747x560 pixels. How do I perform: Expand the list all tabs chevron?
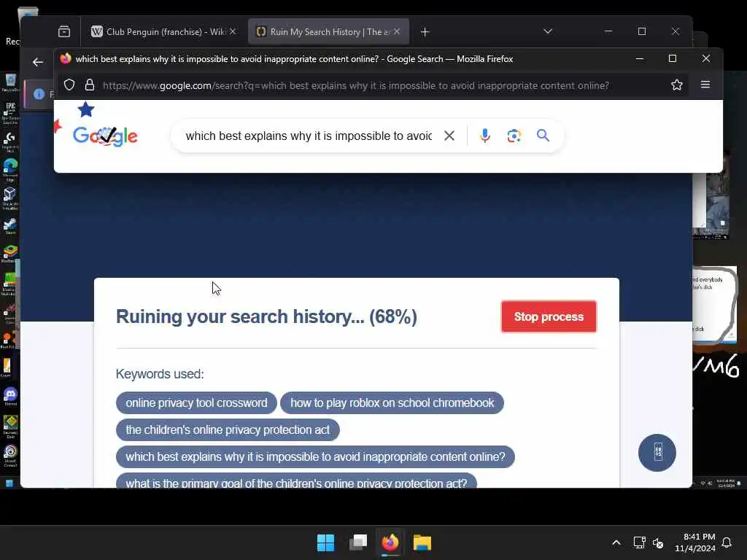pyautogui.click(x=548, y=31)
